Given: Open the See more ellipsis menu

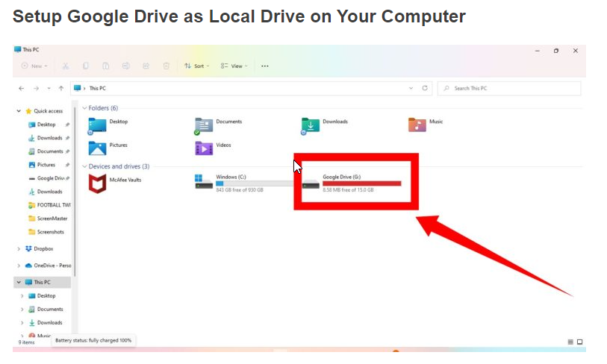Looking at the screenshot, I should click(x=265, y=66).
